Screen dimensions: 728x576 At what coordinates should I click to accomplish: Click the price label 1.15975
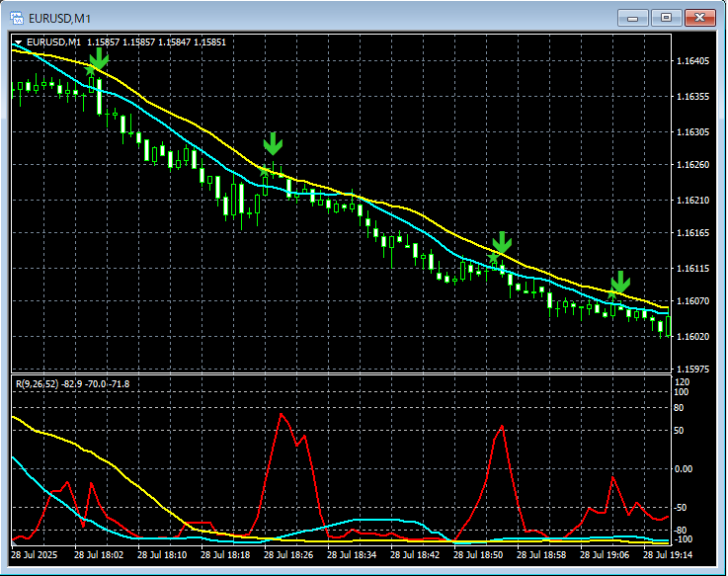tap(693, 370)
